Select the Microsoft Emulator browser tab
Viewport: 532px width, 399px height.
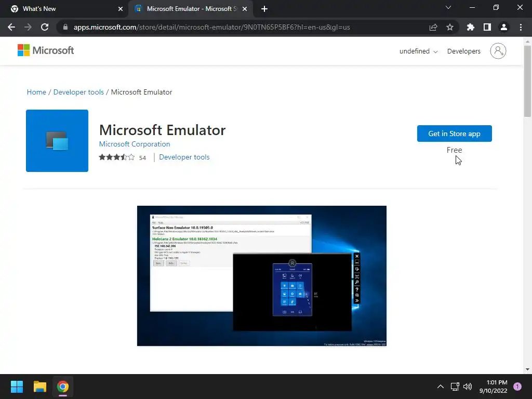click(191, 9)
